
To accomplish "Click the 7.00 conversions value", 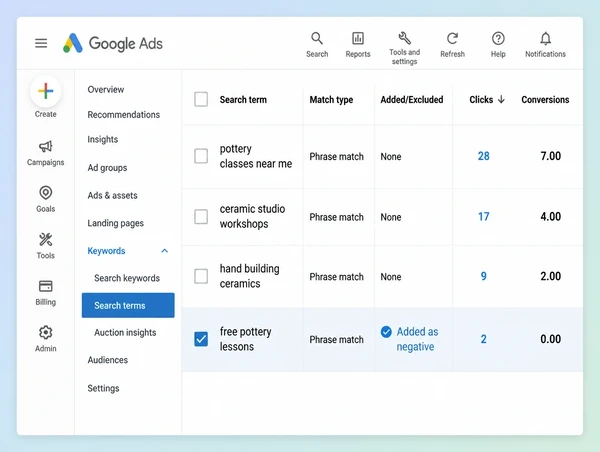I will (x=551, y=156).
